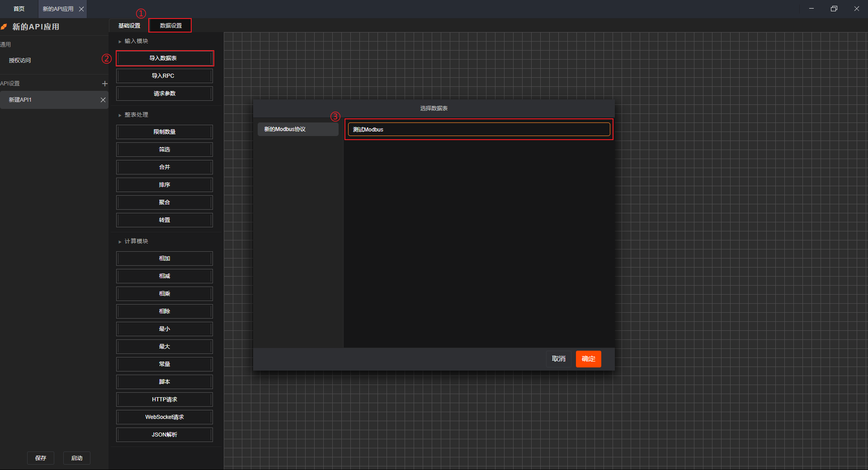Viewport: 868px width, 470px height.
Task: Add the 导入RPC module
Action: [x=164, y=76]
